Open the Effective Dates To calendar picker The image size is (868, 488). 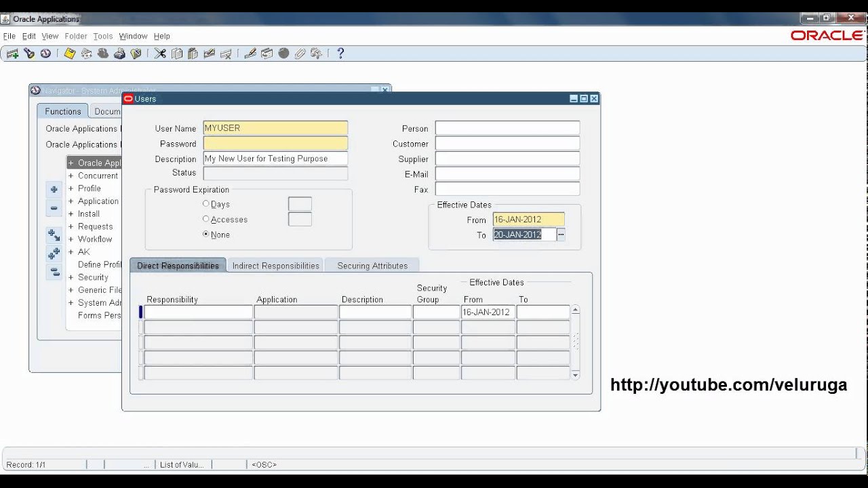[561, 235]
